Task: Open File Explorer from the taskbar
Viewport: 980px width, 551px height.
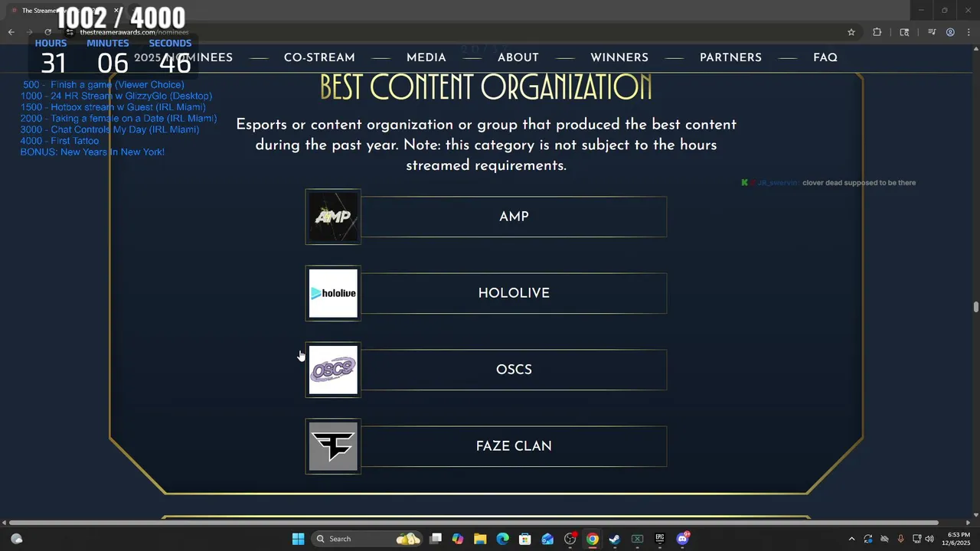Action: (480, 539)
